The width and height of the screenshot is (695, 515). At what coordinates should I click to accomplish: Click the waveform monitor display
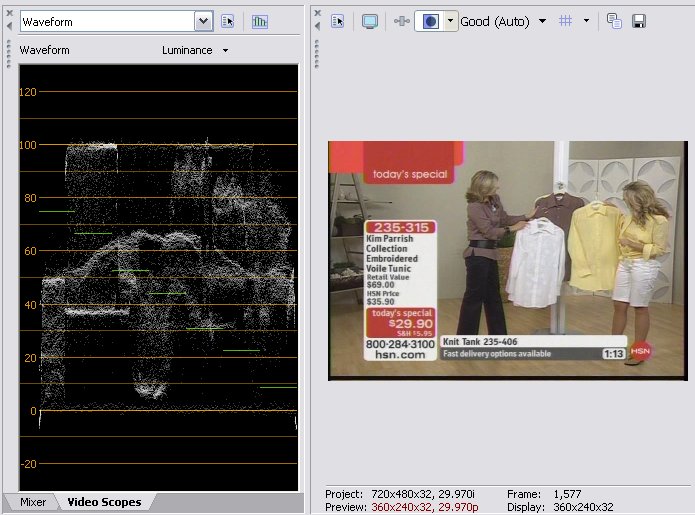point(159,277)
